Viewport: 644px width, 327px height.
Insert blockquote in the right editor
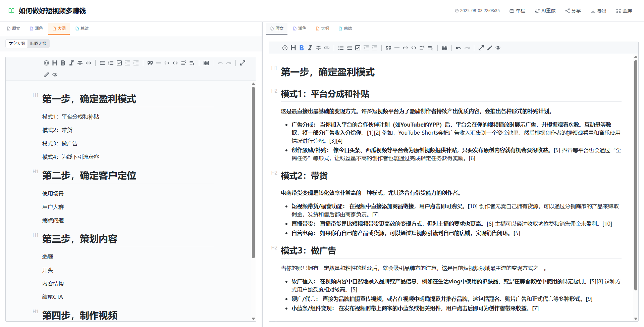point(388,48)
